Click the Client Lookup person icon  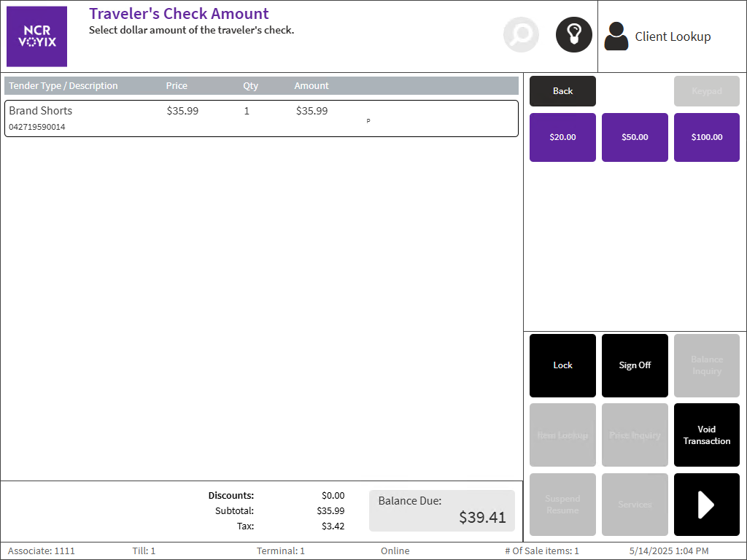[x=616, y=36]
